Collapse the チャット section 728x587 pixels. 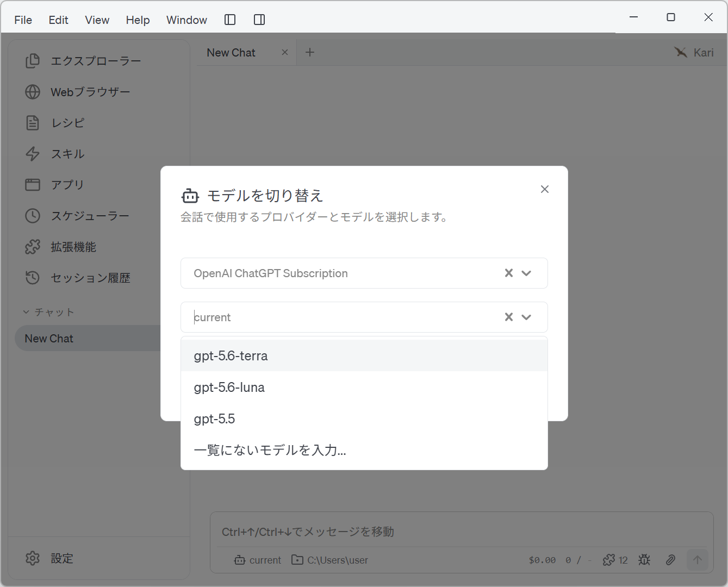[48, 312]
